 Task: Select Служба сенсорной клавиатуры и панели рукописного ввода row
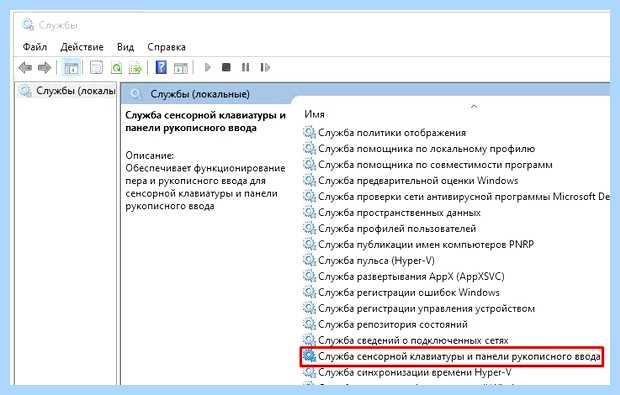[x=452, y=357]
